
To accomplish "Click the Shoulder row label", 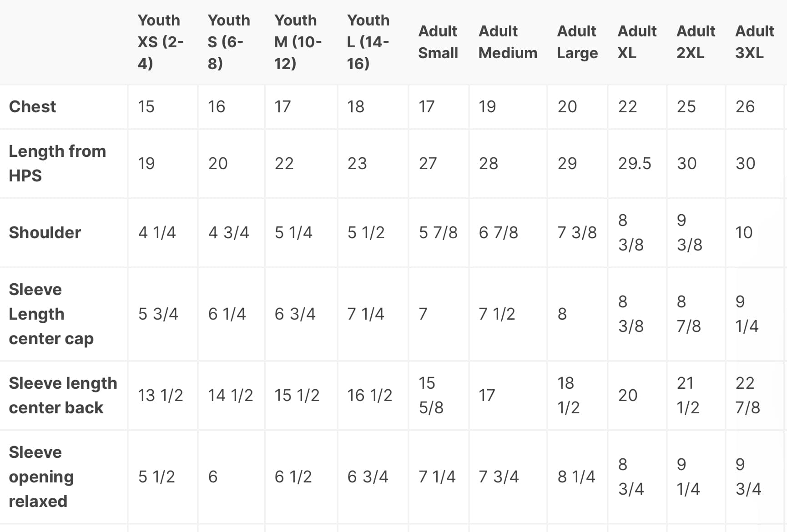I will coord(45,232).
